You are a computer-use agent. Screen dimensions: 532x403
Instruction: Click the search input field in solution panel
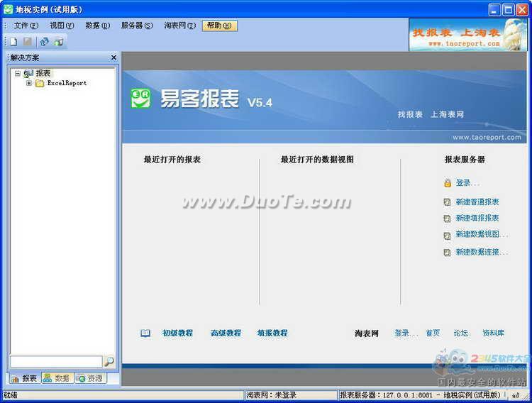coord(56,362)
